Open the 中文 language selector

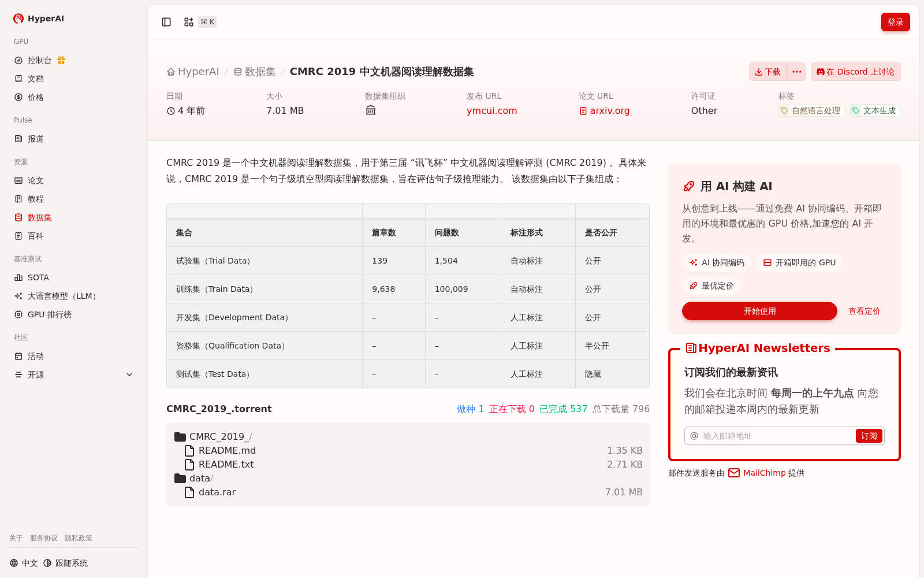pos(24,563)
